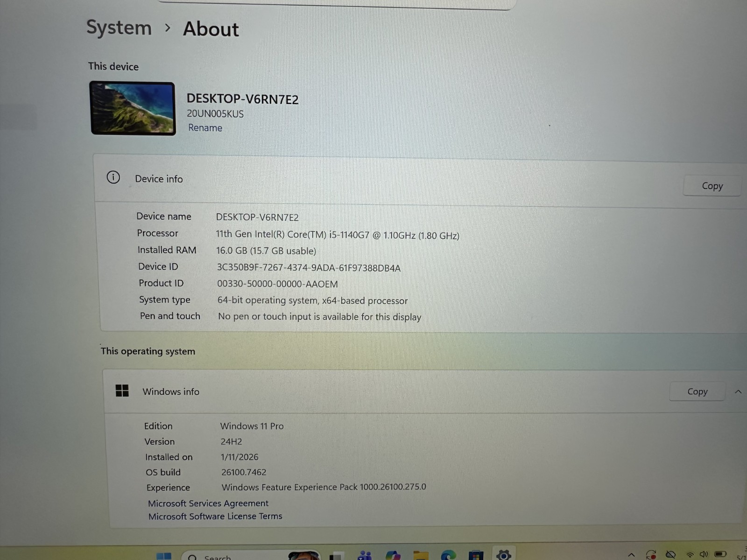
Task: Open Microsoft Software License Terms link
Action: (215, 516)
